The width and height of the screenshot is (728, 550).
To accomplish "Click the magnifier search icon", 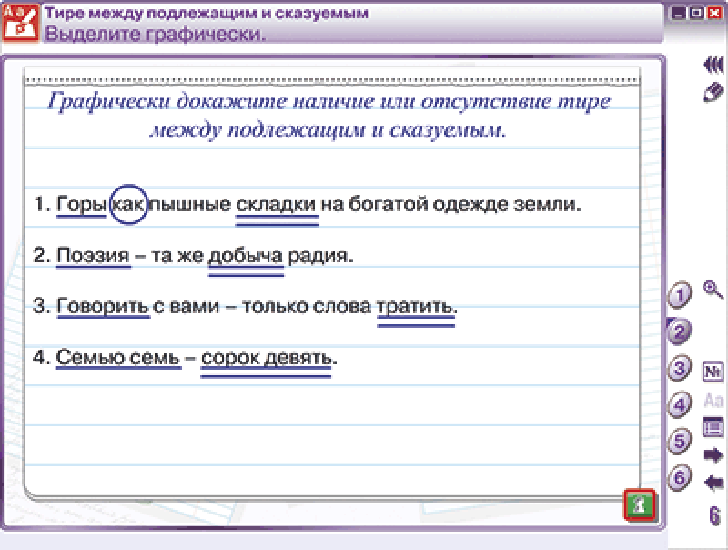I will 713,289.
